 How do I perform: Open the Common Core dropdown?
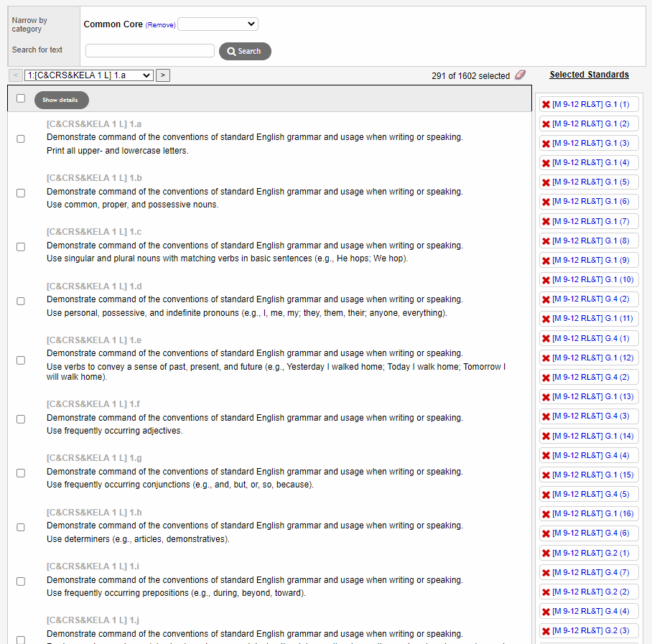click(x=218, y=24)
